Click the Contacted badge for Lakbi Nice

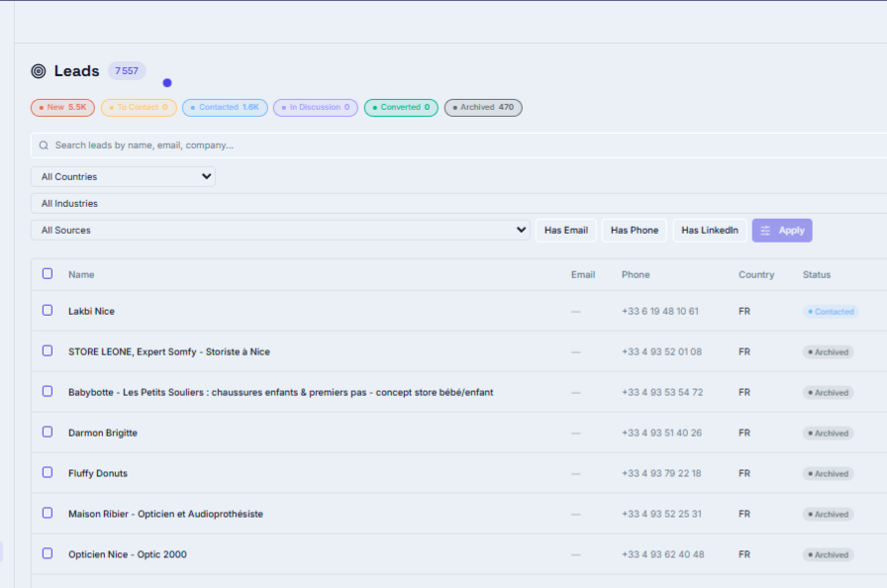[x=831, y=312]
